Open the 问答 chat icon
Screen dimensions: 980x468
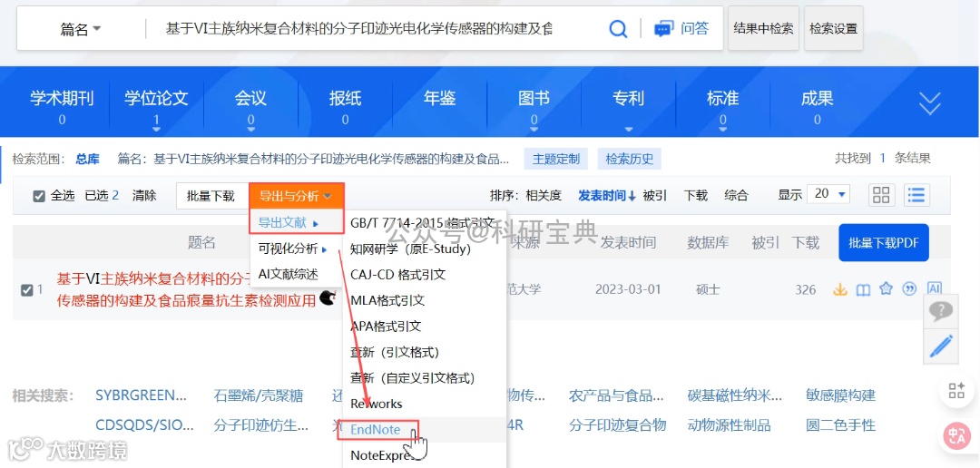point(662,29)
